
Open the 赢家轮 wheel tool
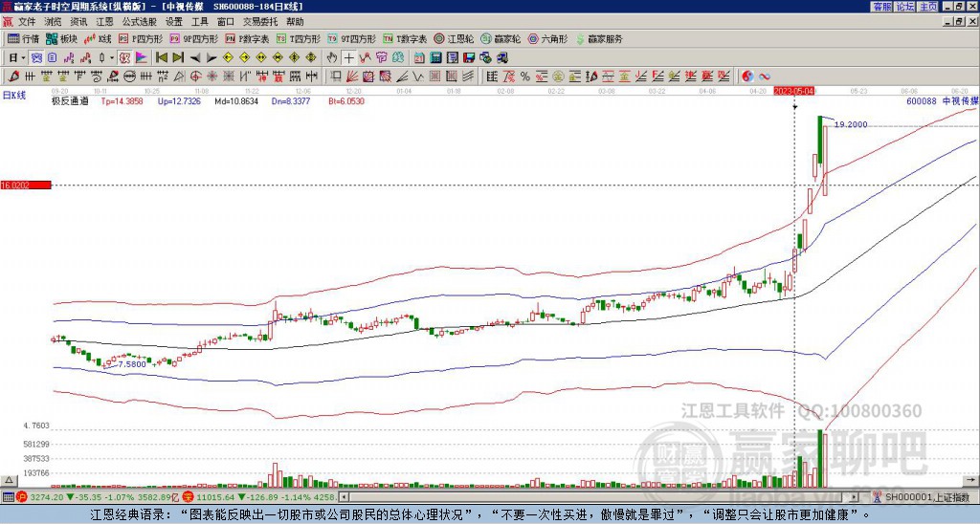click(501, 38)
